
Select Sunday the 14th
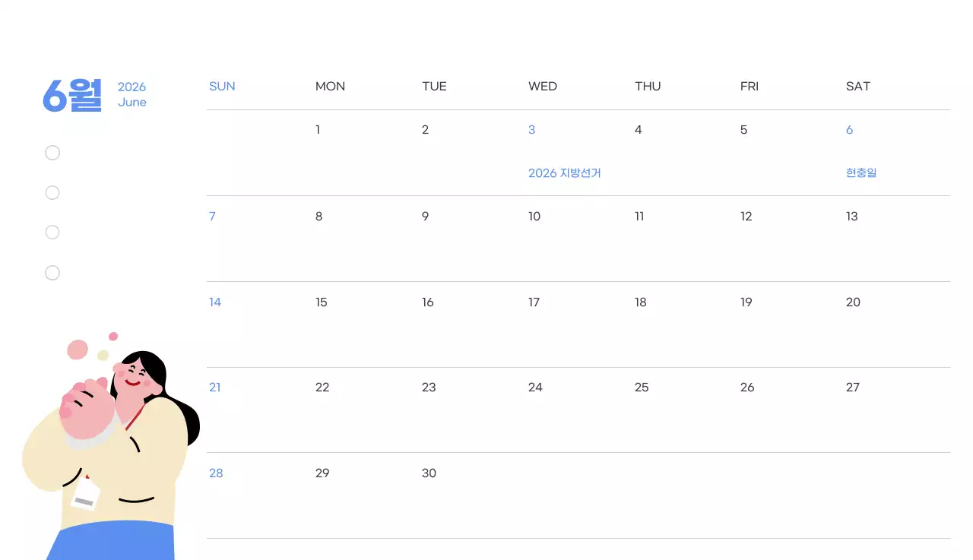pos(215,302)
